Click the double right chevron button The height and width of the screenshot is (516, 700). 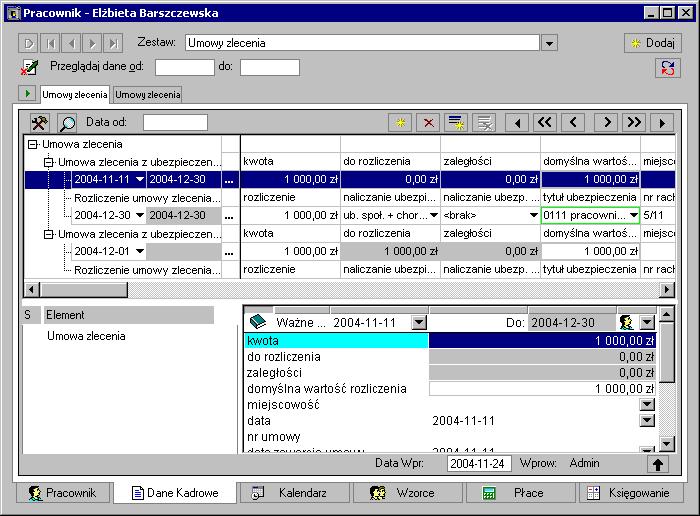point(634,122)
